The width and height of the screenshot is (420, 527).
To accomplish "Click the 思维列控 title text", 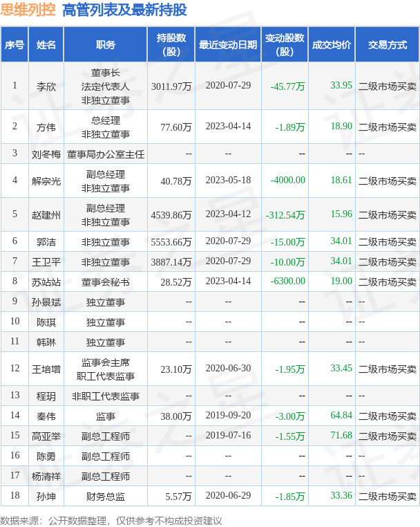I will [x=28, y=10].
